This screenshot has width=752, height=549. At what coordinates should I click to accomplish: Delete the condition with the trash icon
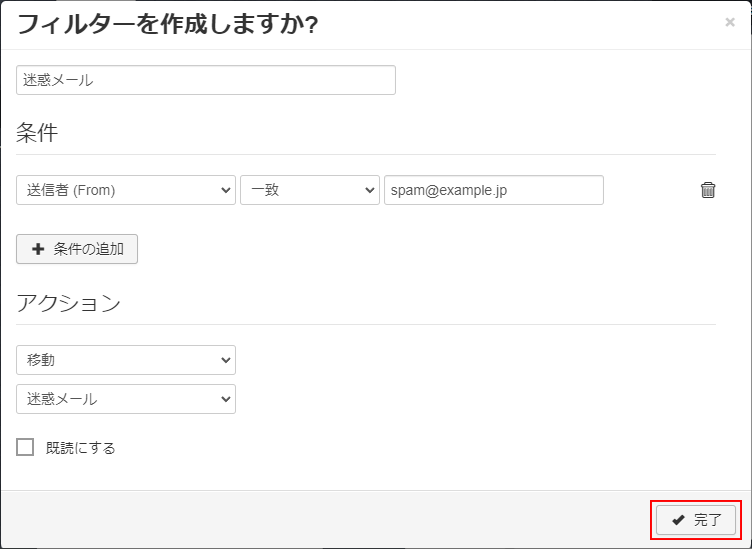click(x=708, y=190)
